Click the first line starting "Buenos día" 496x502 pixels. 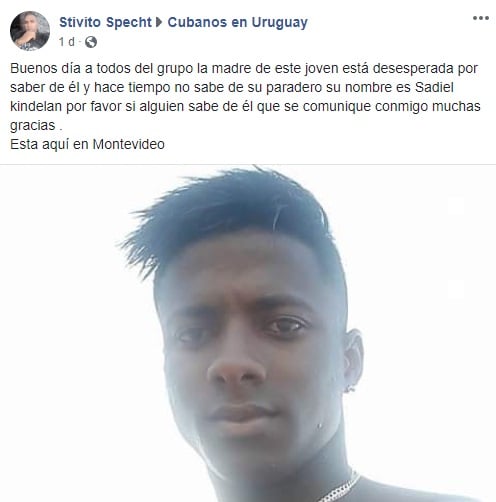click(244, 69)
